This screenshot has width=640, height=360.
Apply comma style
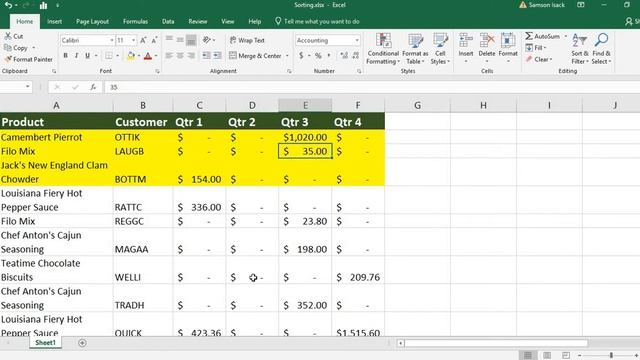(x=329, y=56)
